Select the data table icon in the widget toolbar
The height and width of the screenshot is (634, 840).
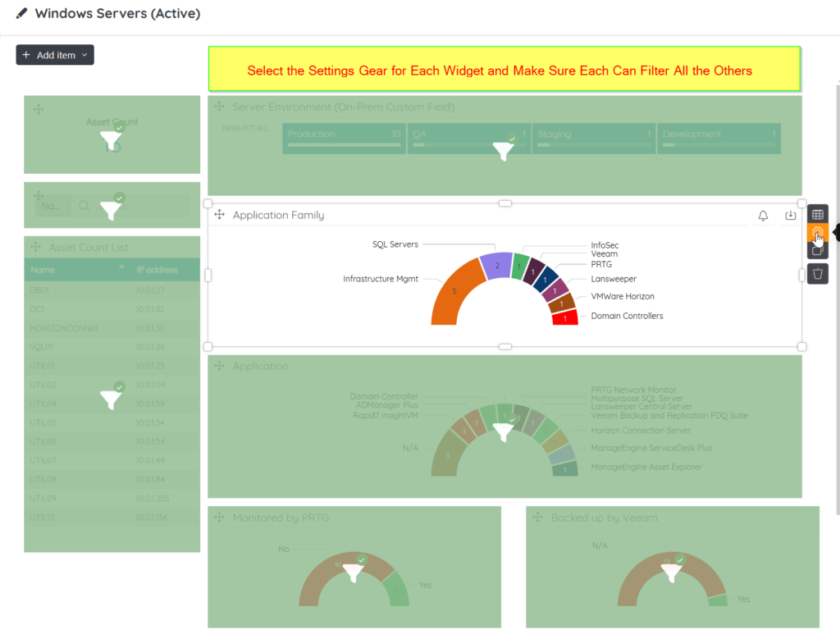click(817, 214)
